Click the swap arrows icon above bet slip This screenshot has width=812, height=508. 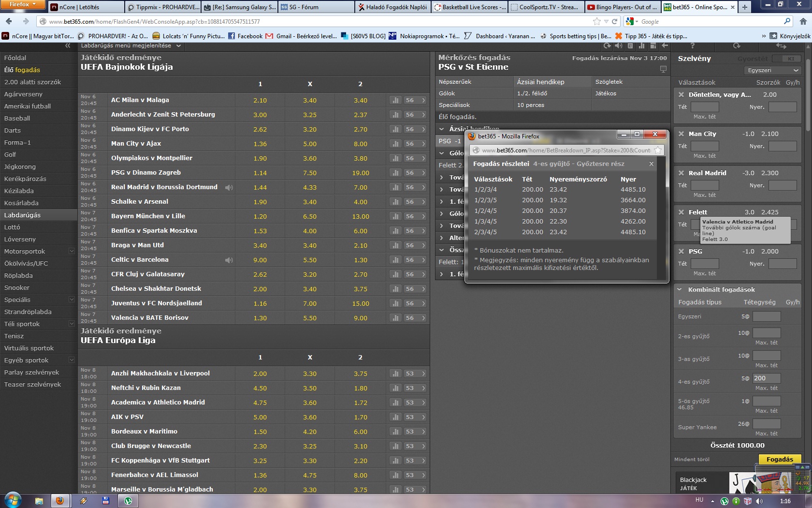click(781, 45)
